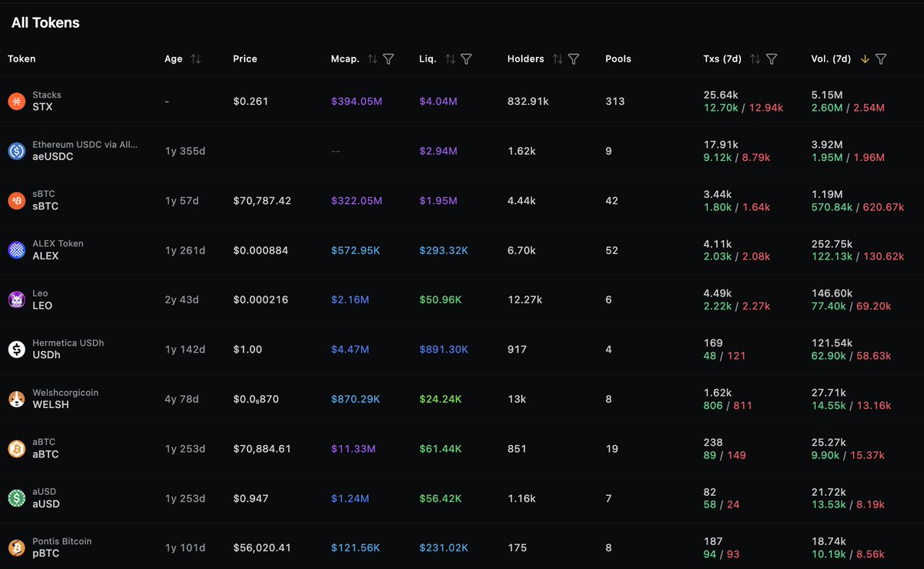Open the LEO token avatar

click(16, 300)
